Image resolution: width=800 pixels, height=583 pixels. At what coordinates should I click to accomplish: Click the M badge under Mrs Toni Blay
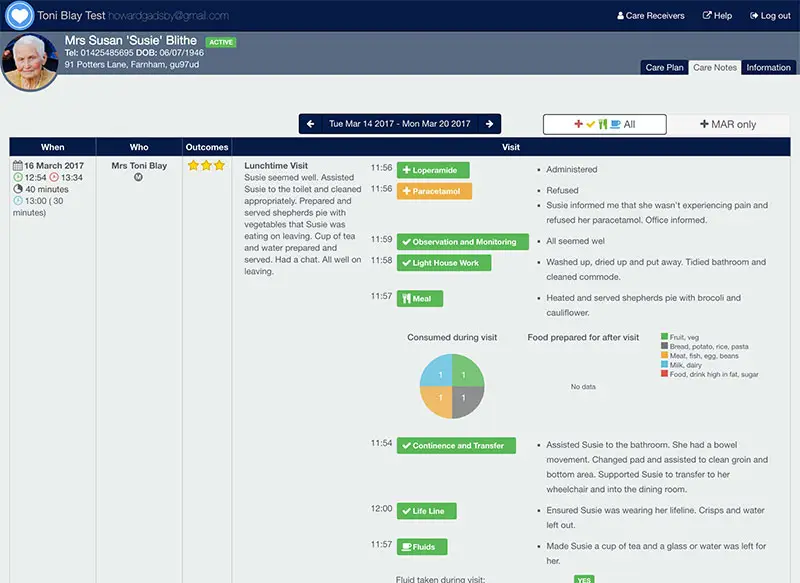tap(138, 178)
